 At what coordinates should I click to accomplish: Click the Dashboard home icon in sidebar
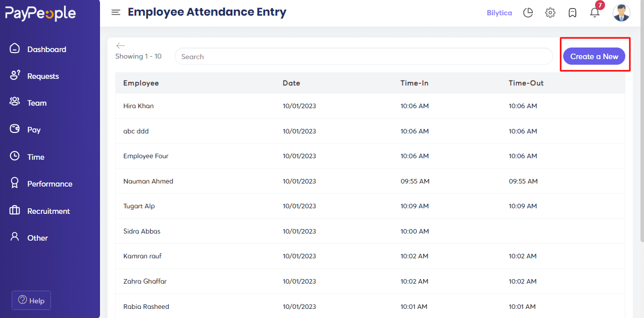click(x=15, y=49)
